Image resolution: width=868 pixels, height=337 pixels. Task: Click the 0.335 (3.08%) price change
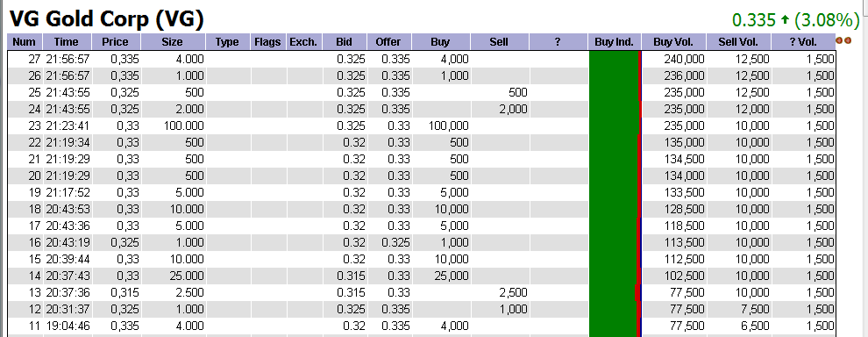click(x=795, y=20)
